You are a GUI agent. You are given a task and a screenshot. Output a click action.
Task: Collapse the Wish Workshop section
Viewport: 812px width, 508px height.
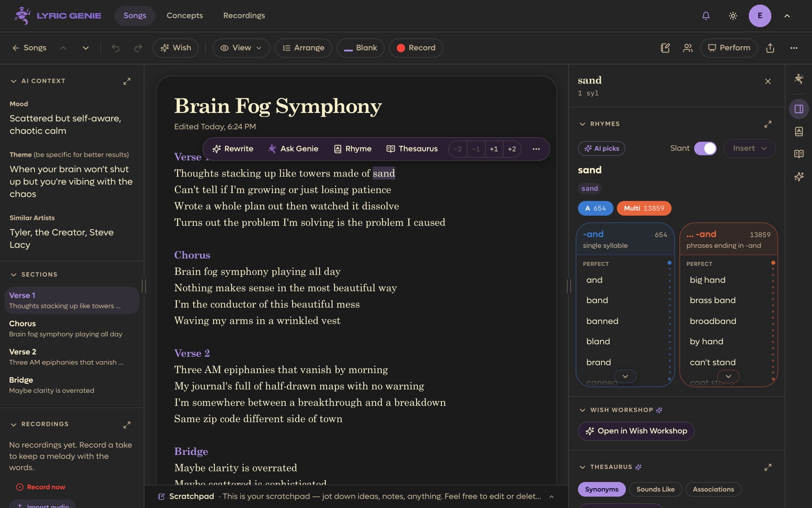coord(582,410)
